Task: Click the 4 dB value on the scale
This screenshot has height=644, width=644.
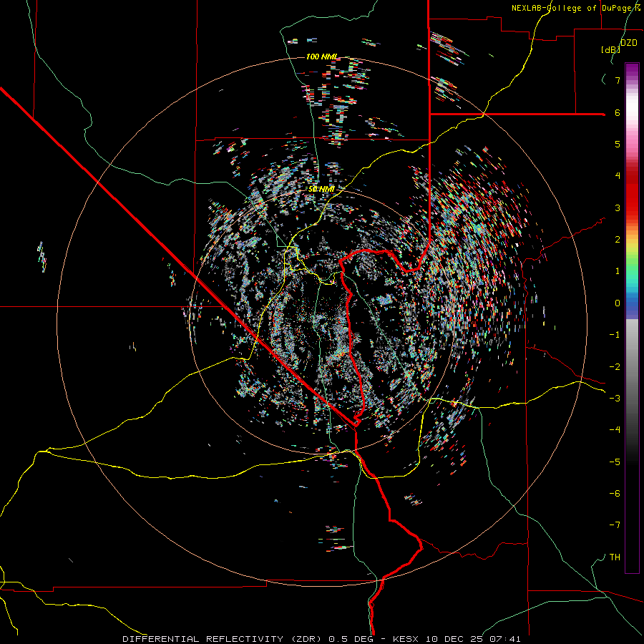Action: point(618,176)
